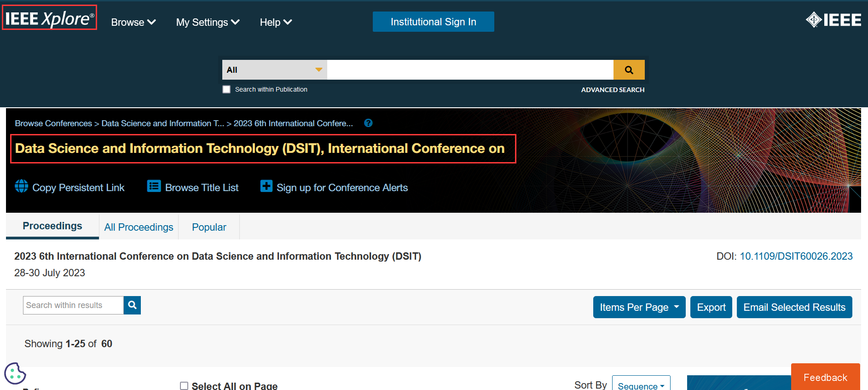868x390 pixels.
Task: Click the IEEE Xplore logo
Action: [x=49, y=18]
